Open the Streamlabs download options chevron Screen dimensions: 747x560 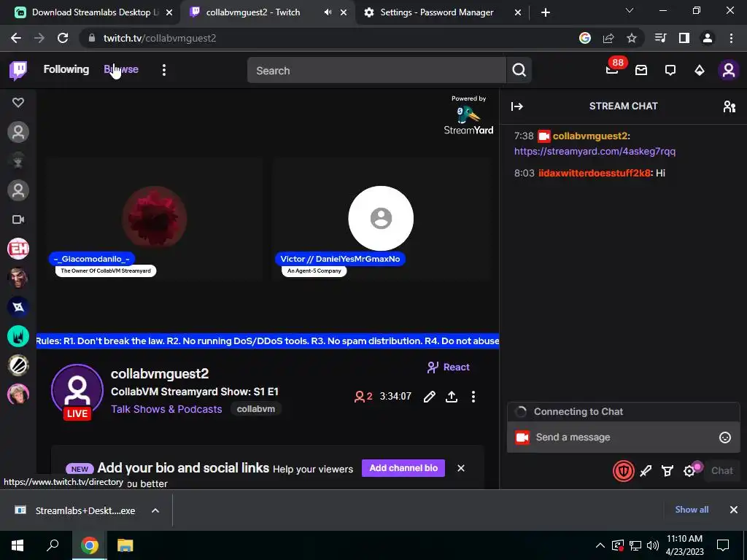pyautogui.click(x=155, y=510)
